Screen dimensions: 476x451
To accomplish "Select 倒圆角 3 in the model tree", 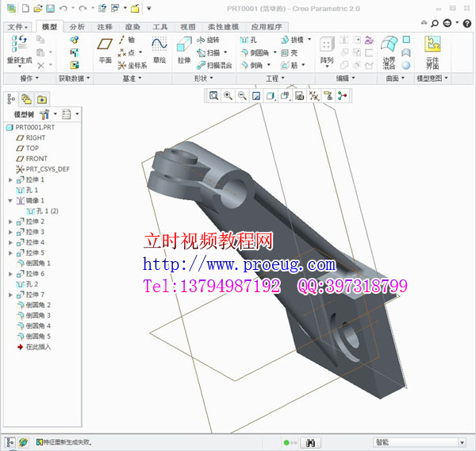I will point(33,315).
